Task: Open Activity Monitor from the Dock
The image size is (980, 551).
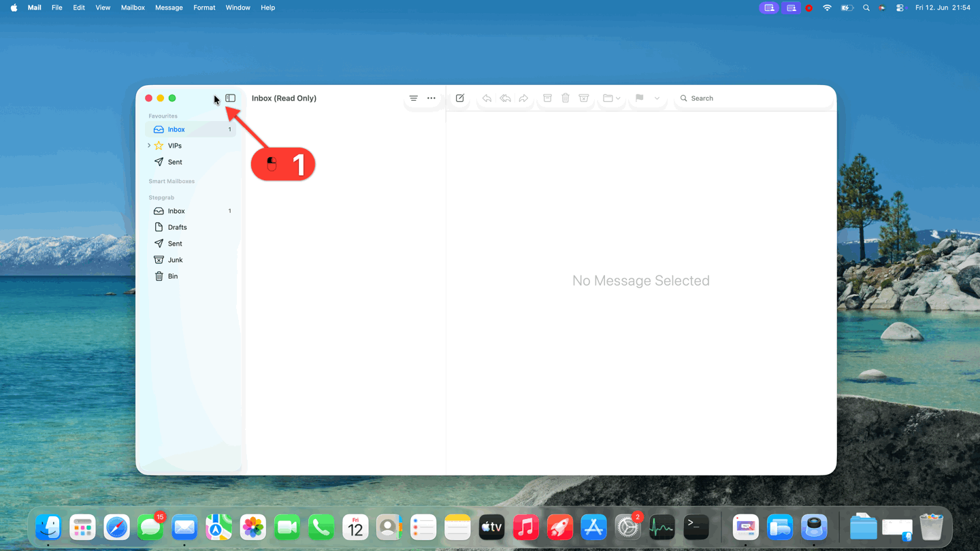Action: click(x=661, y=527)
